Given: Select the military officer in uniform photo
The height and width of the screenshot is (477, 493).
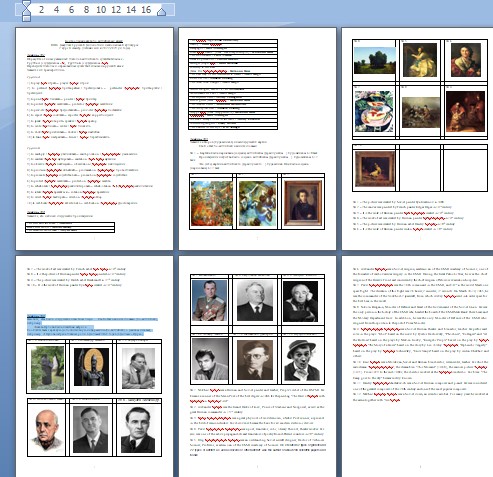Looking at the screenshot, I should (x=209, y=301).
